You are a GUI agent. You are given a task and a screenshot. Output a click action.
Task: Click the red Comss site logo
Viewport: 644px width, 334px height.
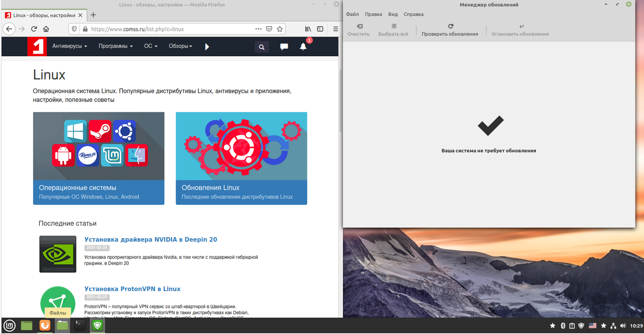pyautogui.click(x=37, y=46)
